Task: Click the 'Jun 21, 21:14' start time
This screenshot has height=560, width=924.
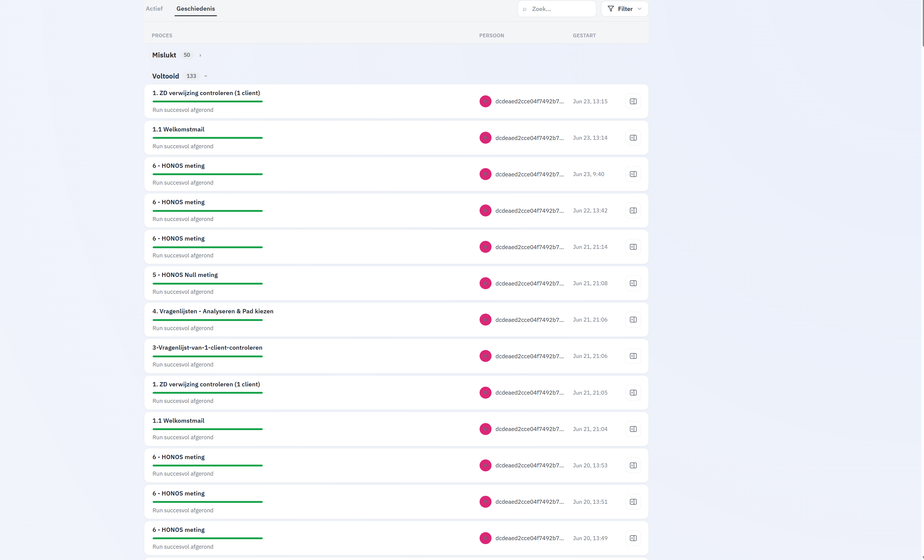Action: point(590,247)
